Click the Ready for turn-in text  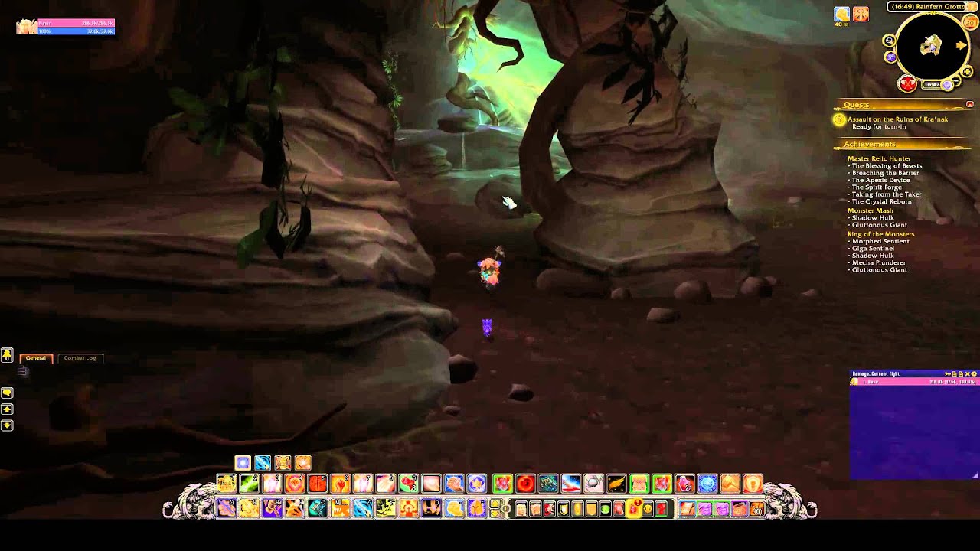(x=879, y=127)
